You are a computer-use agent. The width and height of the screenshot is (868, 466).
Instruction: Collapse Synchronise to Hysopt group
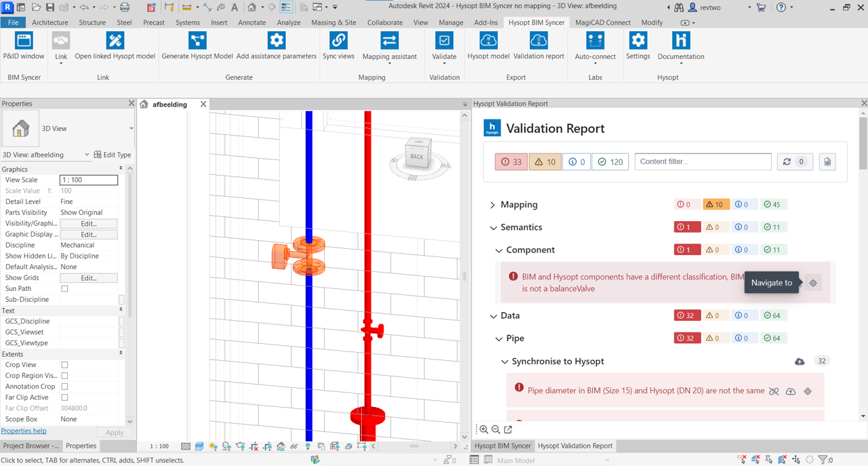point(505,362)
